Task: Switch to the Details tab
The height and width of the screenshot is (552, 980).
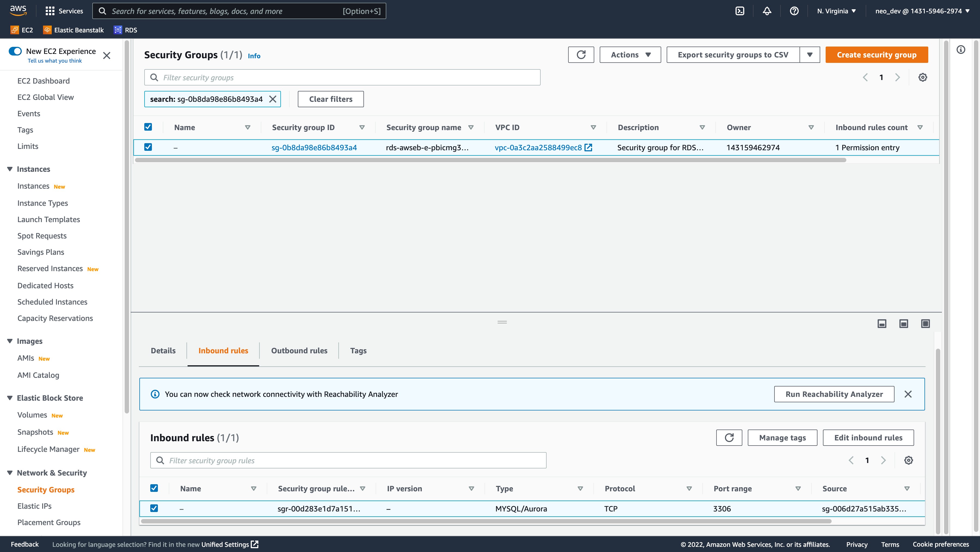Action: pyautogui.click(x=163, y=350)
